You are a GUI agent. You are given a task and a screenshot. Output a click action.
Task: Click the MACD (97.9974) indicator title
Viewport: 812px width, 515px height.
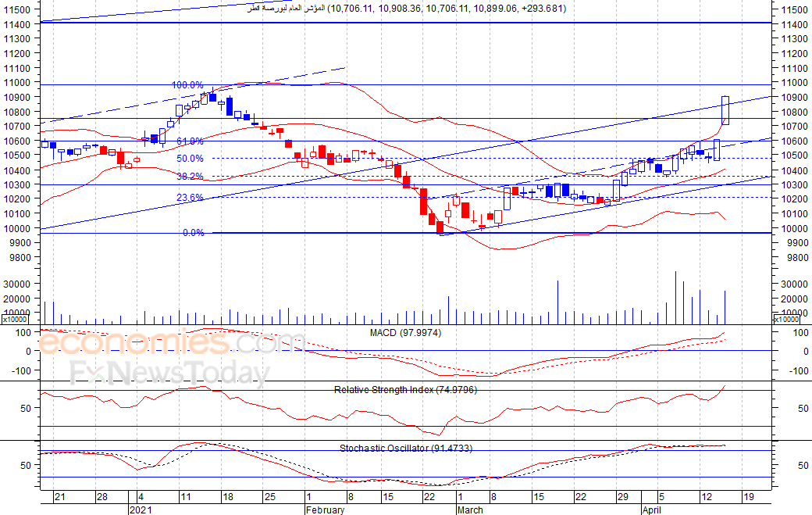click(405, 333)
